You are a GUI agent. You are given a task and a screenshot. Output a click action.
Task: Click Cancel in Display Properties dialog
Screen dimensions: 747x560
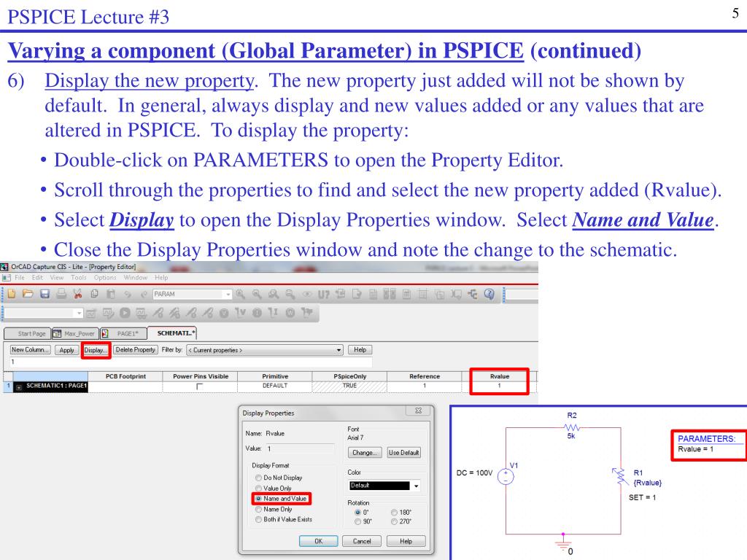point(362,541)
